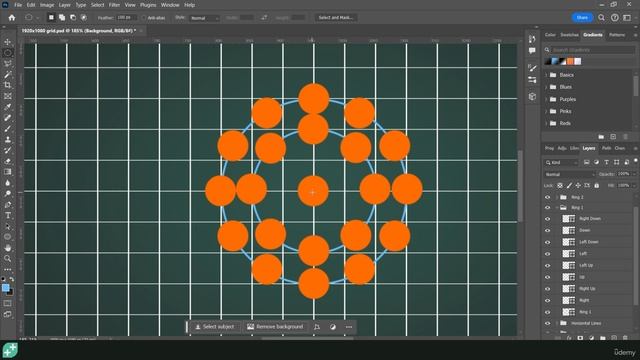Image resolution: width=640 pixels, height=360 pixels.
Task: Select the Crop tool
Action: click(x=8, y=85)
